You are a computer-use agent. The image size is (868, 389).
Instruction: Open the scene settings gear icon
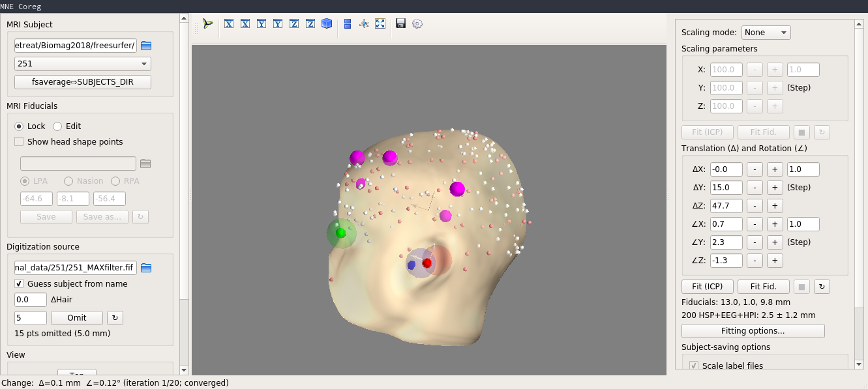(x=416, y=23)
